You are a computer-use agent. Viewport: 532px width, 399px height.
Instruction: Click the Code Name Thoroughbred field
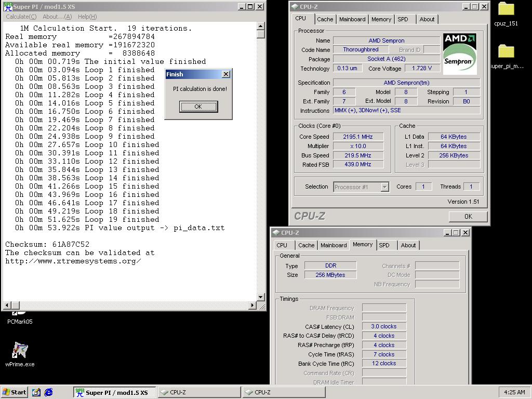click(361, 49)
